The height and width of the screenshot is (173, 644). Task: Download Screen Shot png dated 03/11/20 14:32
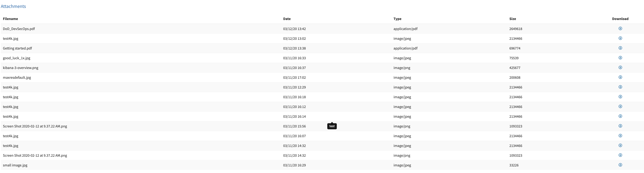(x=620, y=155)
